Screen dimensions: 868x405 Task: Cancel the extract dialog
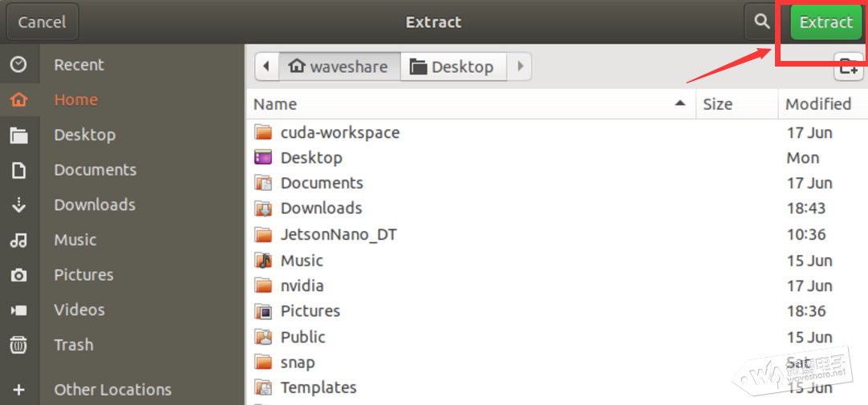click(x=42, y=22)
